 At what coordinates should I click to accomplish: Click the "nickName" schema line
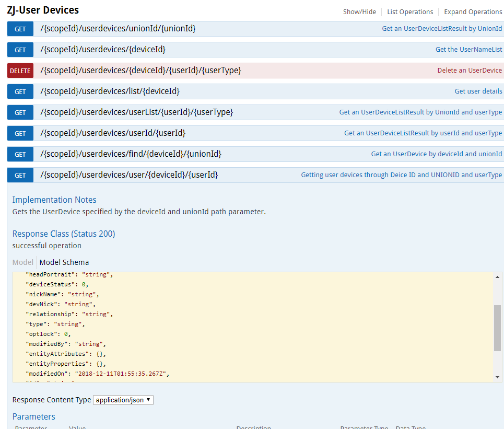62,294
